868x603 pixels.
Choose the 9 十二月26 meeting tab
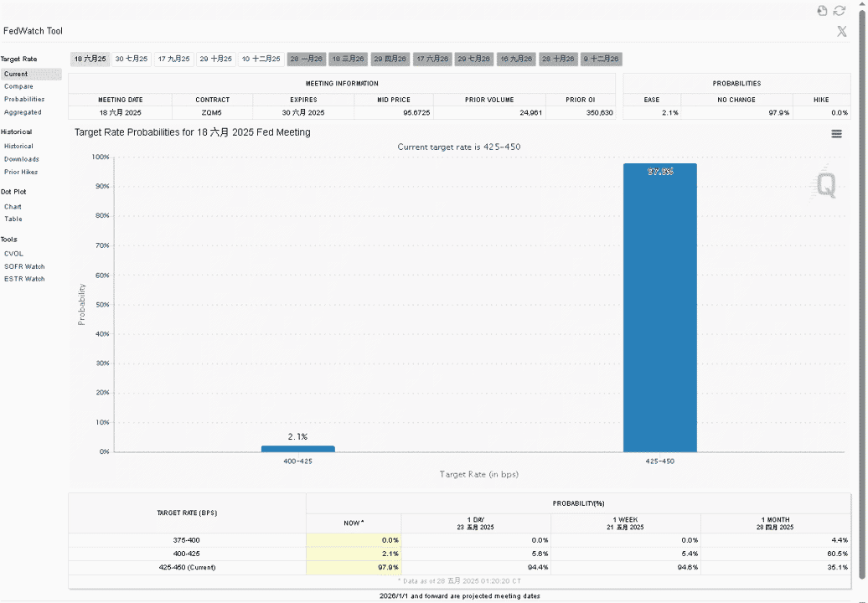(x=602, y=59)
